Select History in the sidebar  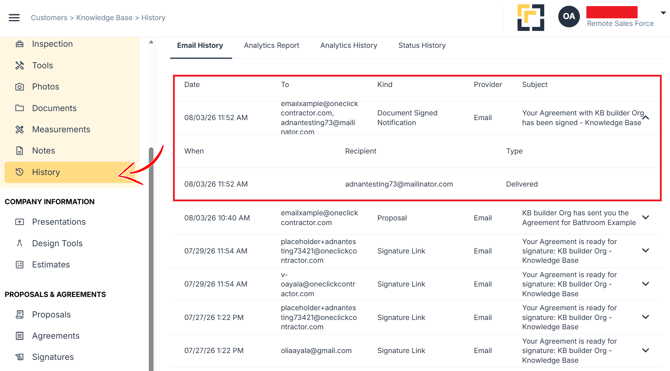point(71,172)
